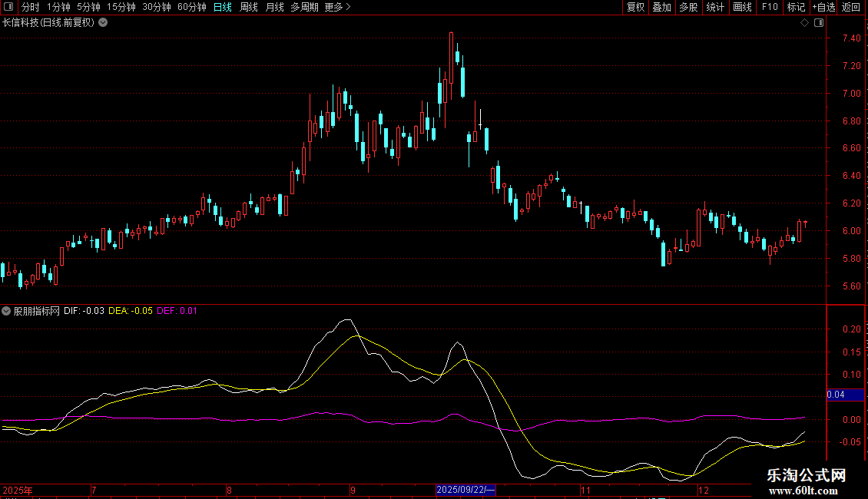868x499 pixels.
Task: Expand the 更多 periods menu
Action: point(338,7)
